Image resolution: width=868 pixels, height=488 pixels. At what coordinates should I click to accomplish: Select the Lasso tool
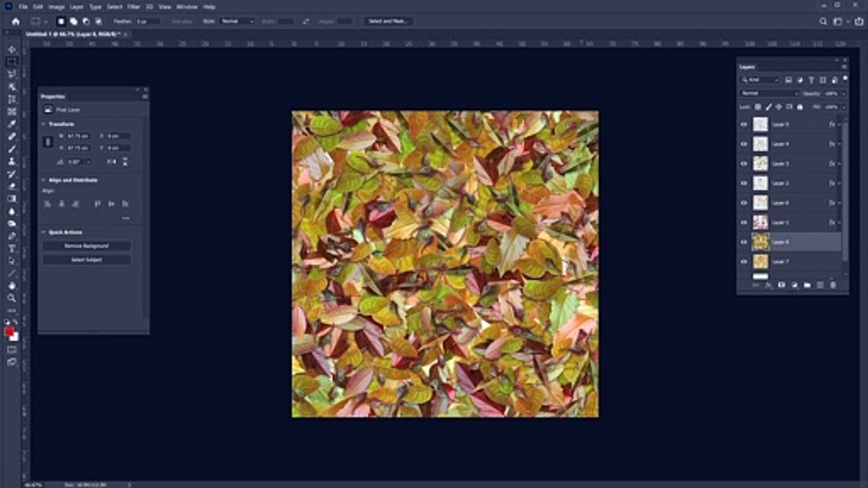click(12, 74)
